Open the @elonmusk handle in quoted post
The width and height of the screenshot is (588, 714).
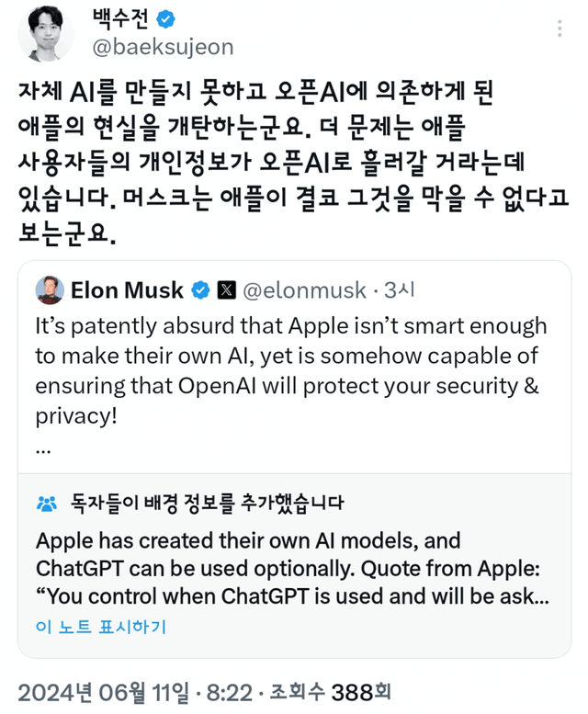click(x=305, y=291)
